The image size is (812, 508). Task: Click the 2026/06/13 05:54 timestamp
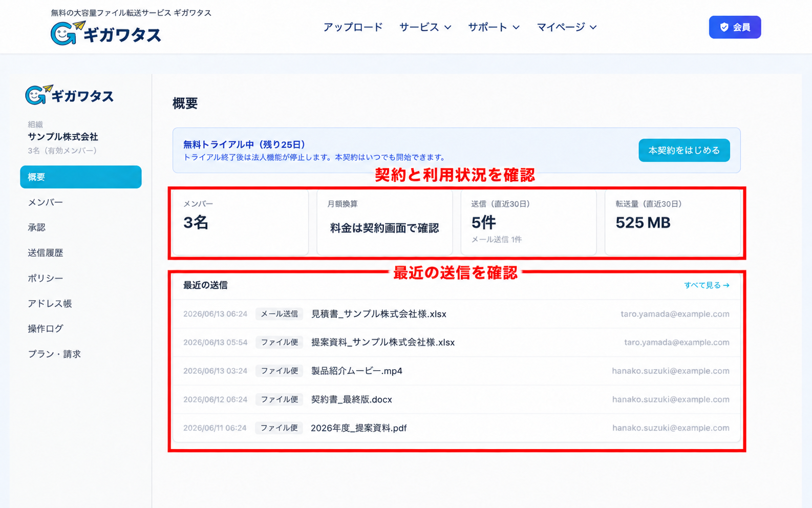(215, 343)
